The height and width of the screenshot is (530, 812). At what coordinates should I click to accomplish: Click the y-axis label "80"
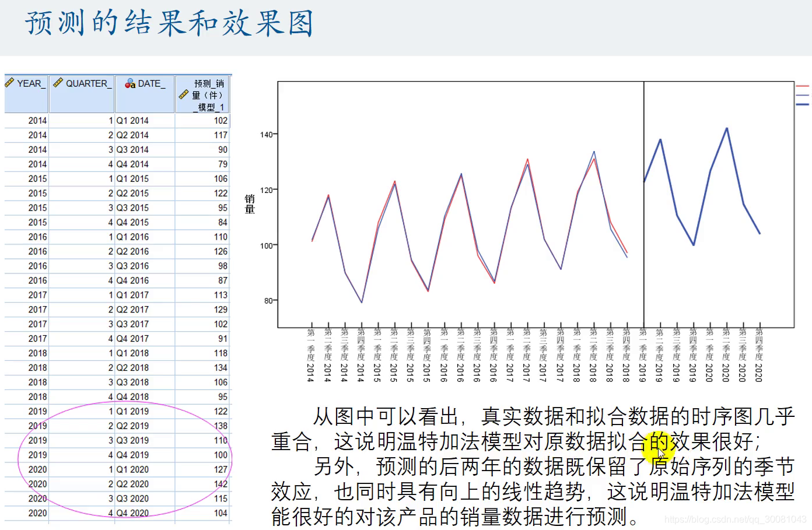[x=268, y=301]
